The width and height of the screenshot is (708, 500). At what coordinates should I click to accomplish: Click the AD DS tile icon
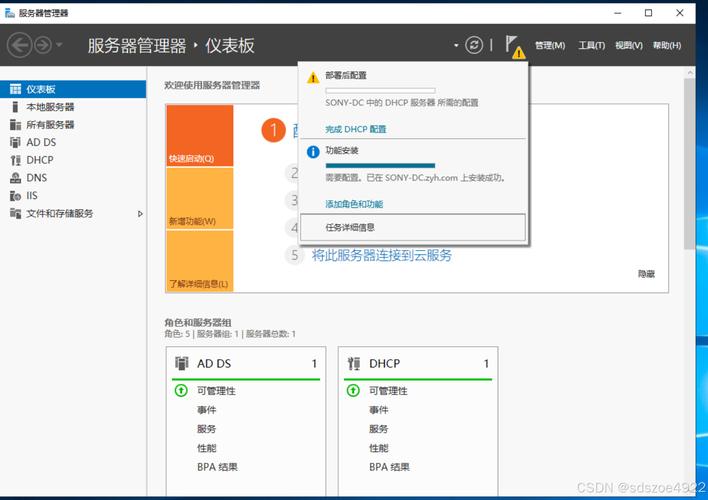(x=182, y=363)
